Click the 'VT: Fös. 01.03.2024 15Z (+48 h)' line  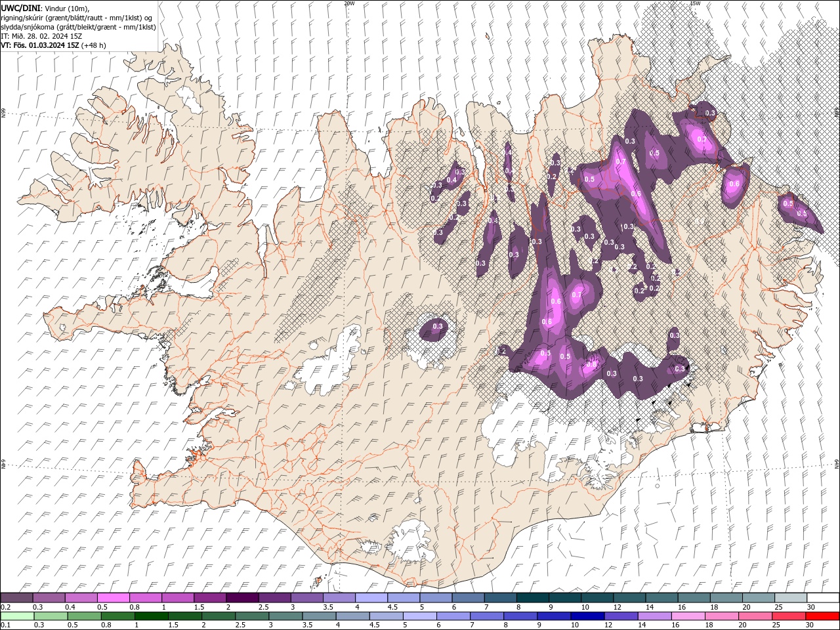point(53,45)
